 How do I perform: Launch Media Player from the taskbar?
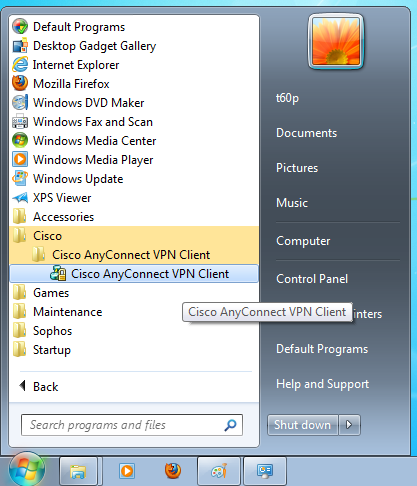[x=127, y=471]
